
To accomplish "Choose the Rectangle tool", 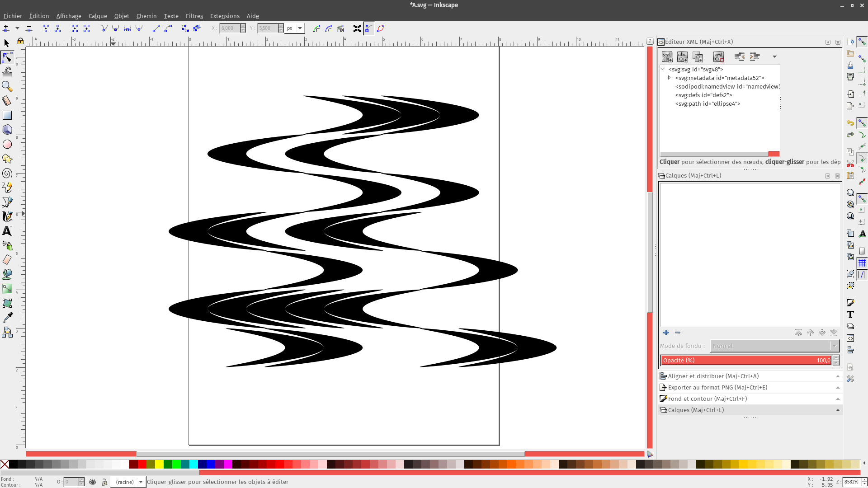I will 7,116.
